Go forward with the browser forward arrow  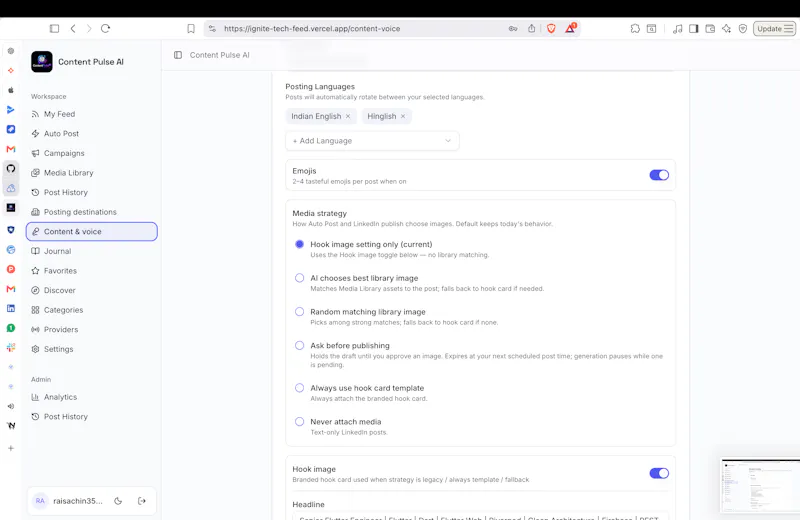tap(89, 29)
